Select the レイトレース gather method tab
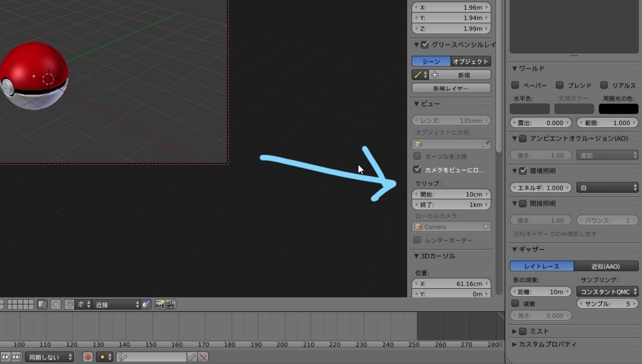 [x=542, y=266]
